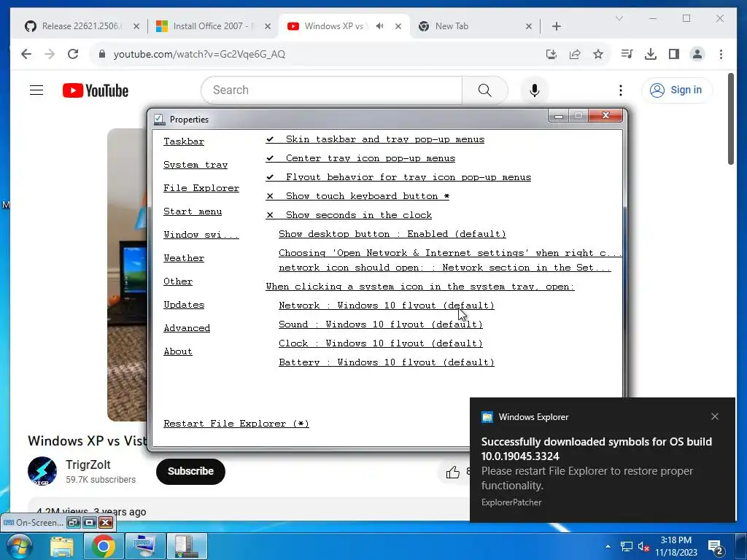Show hidden system tray icons
The image size is (747, 560).
pos(608,546)
